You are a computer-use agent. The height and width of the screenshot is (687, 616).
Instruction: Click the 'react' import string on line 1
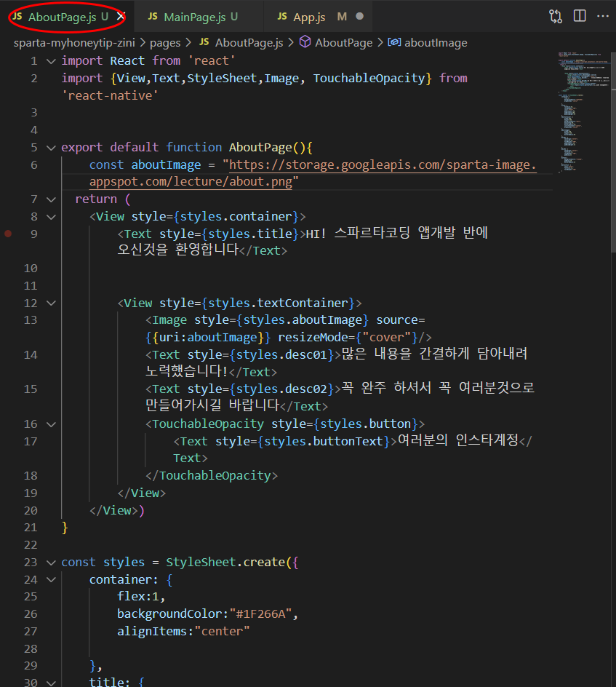pos(212,60)
